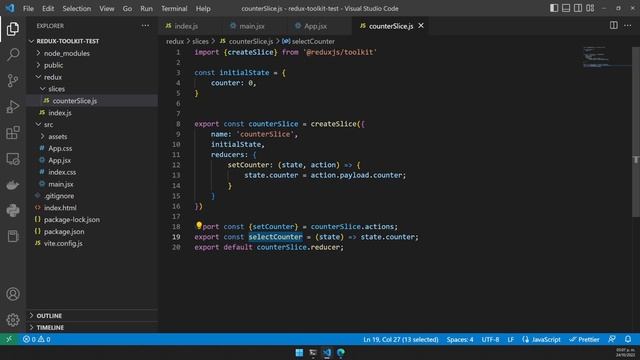Show the code action lightbulb on line 18

pos(199,225)
